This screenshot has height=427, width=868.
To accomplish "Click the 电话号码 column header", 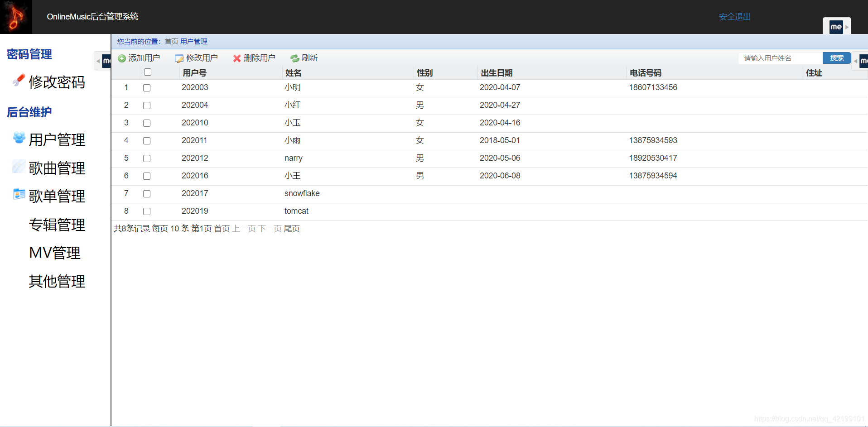I will [645, 73].
